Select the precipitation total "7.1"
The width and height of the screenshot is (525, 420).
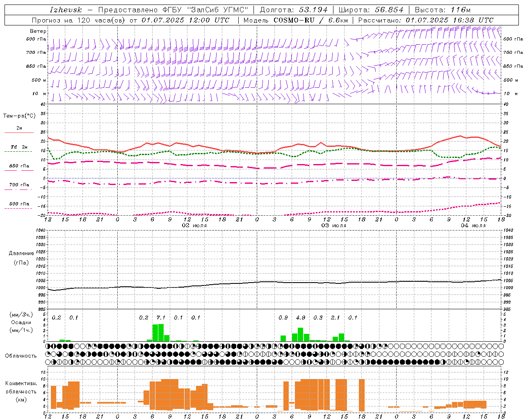tap(161, 317)
